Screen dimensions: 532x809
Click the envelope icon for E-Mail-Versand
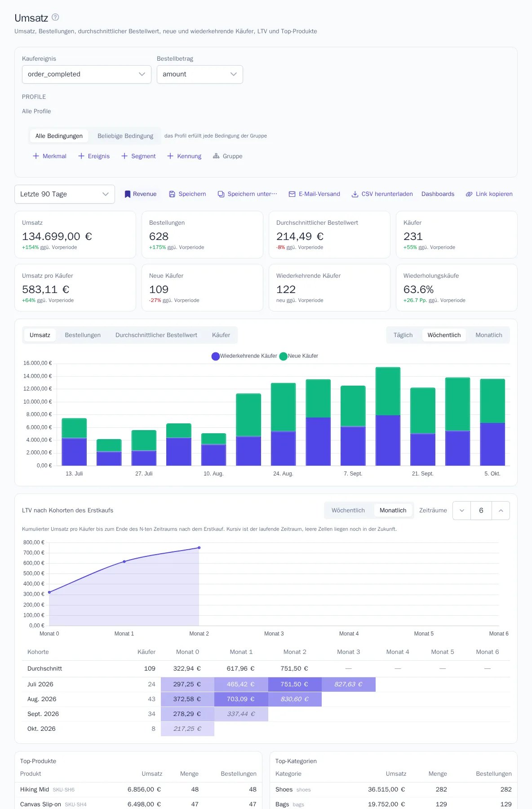[292, 194]
